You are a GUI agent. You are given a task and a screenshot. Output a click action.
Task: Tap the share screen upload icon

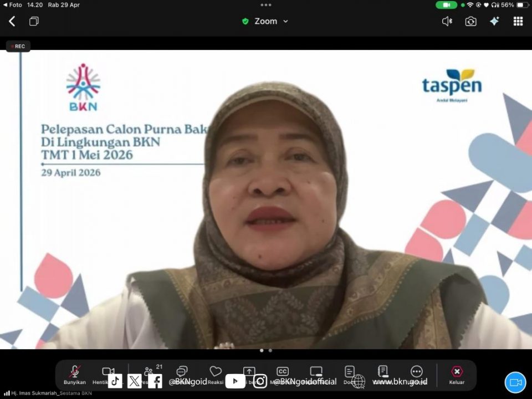[249, 372]
